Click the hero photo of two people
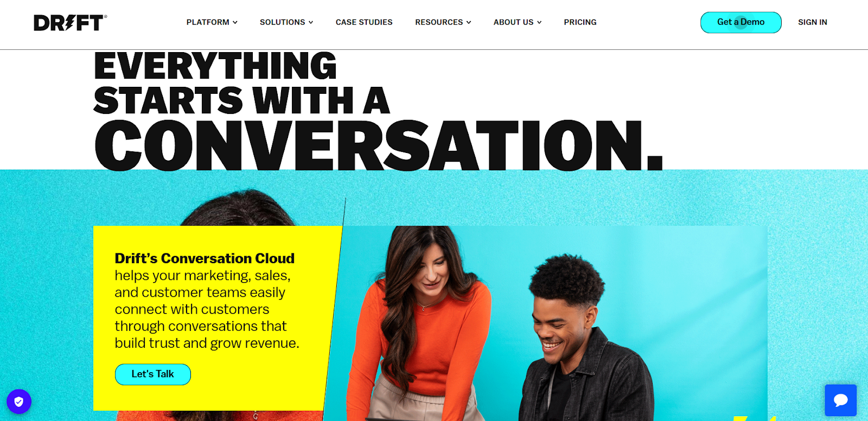 [x=548, y=323]
